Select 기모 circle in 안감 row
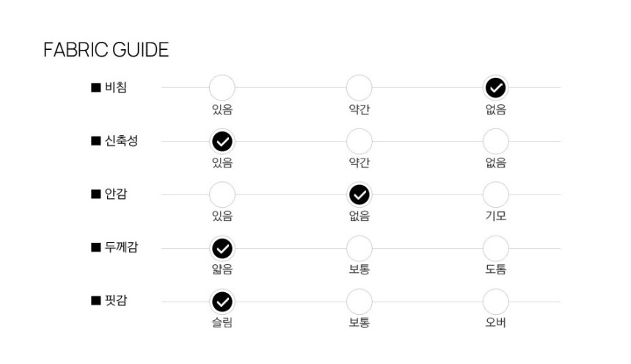The height and width of the screenshot is (364, 631). point(496,194)
